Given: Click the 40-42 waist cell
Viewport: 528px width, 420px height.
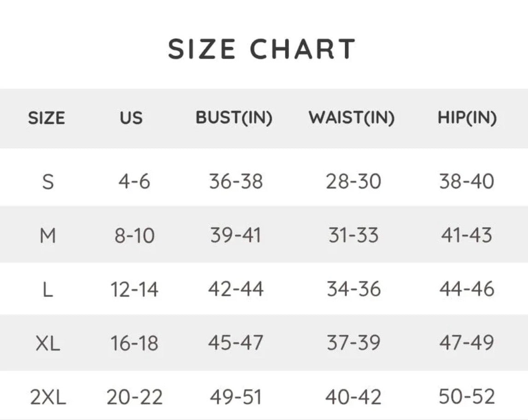Looking at the screenshot, I should [353, 397].
